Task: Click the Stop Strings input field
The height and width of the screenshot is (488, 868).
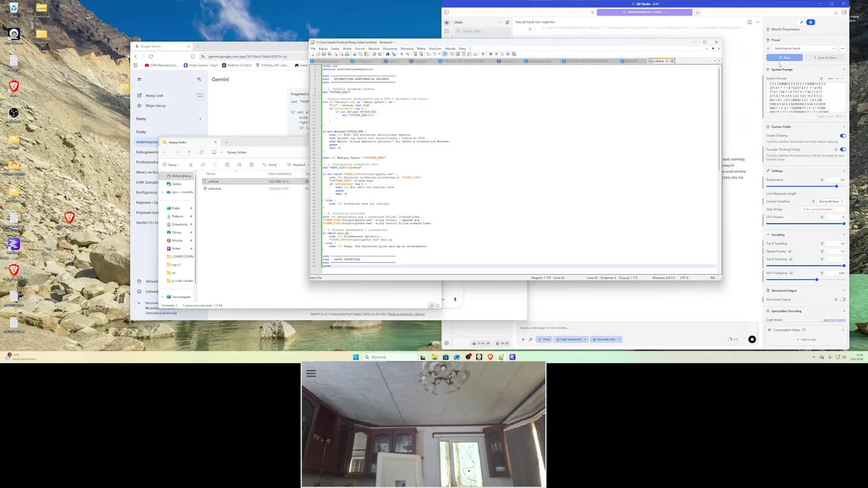Action: [823, 209]
